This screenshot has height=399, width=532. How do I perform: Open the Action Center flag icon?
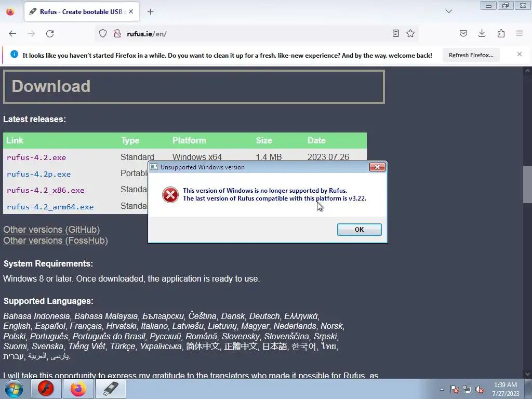click(x=455, y=389)
